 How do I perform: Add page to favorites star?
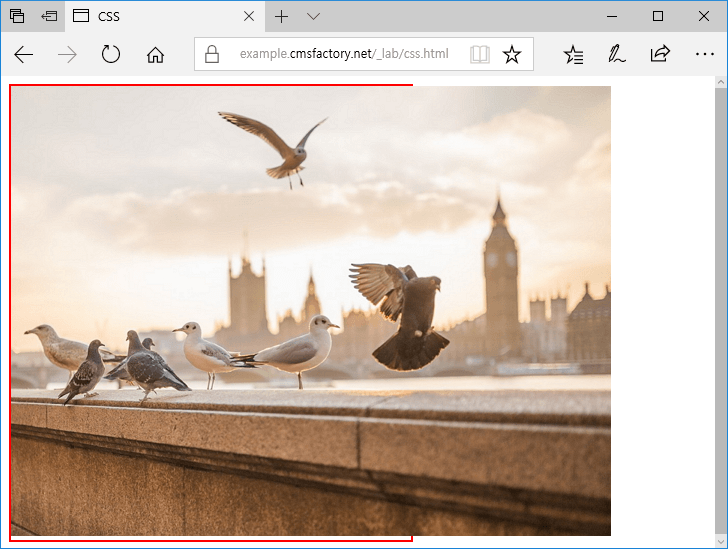pyautogui.click(x=512, y=54)
